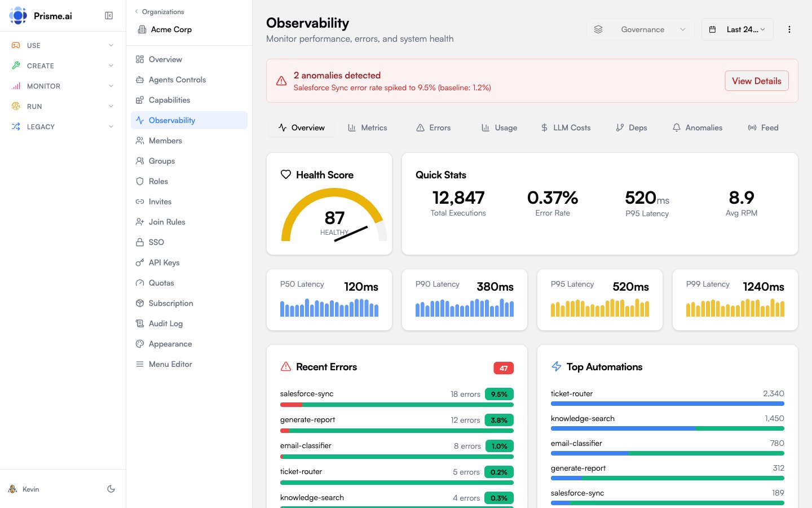This screenshot has width=812, height=508.
Task: Click the wrench icon next to CREATE
Action: point(16,65)
